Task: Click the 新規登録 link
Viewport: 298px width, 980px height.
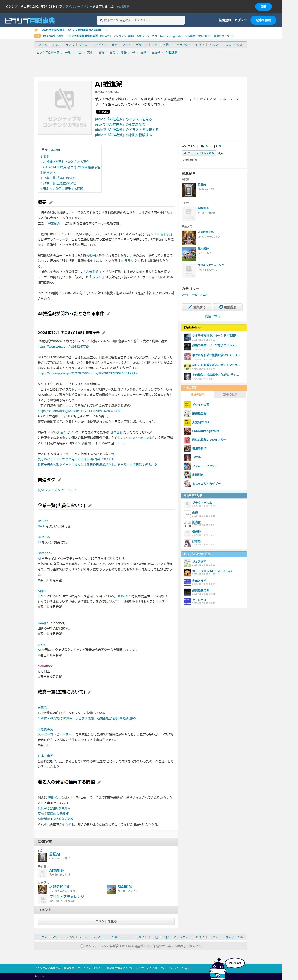Action: pos(225,20)
